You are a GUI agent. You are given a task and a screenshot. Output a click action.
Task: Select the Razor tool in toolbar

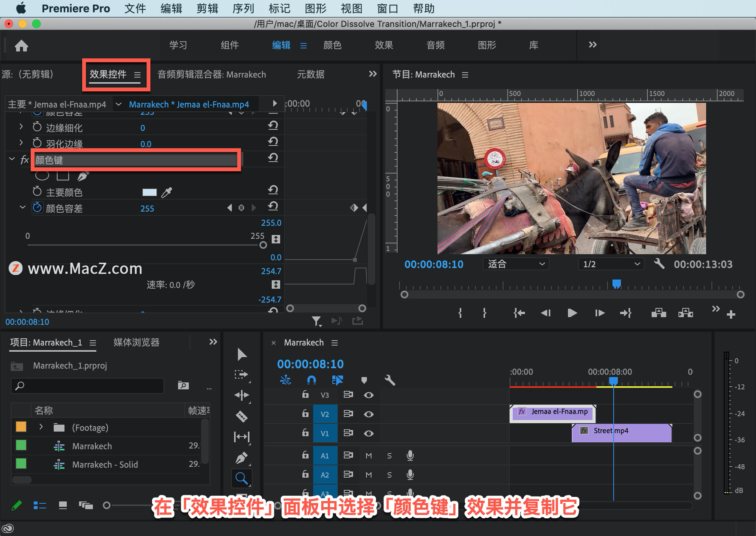241,416
